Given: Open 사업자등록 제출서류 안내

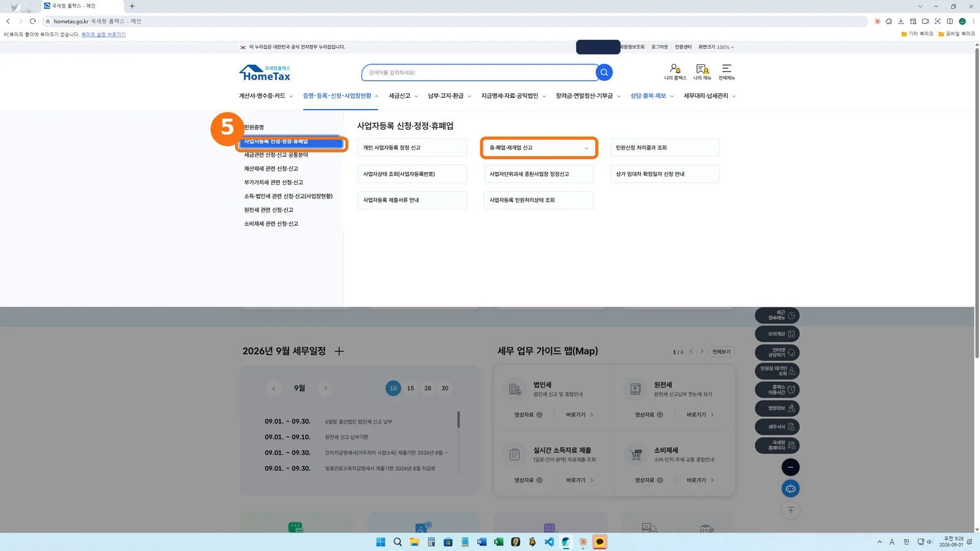Looking at the screenshot, I should tap(412, 200).
